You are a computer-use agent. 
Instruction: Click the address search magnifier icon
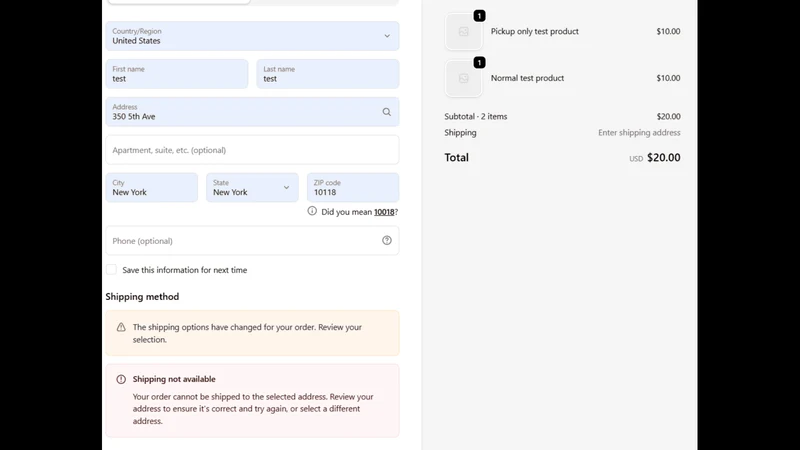click(387, 112)
